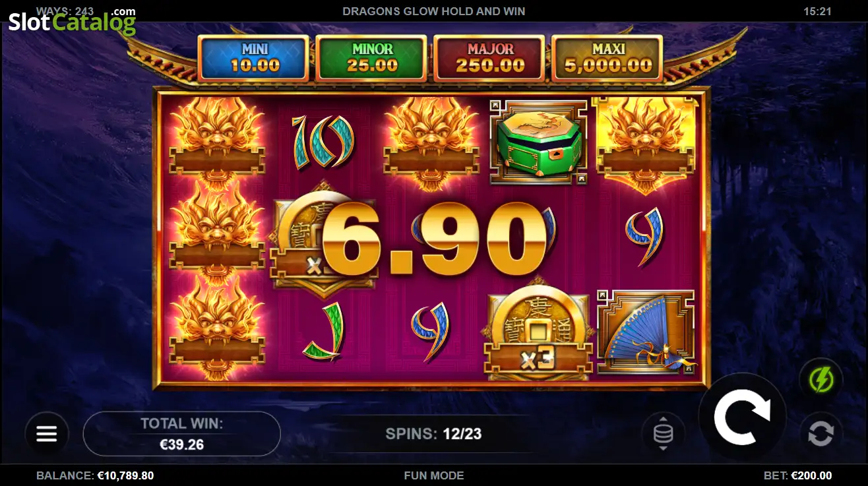Enable autoplay with circular arrows icon
The image size is (868, 486).
tap(821, 434)
